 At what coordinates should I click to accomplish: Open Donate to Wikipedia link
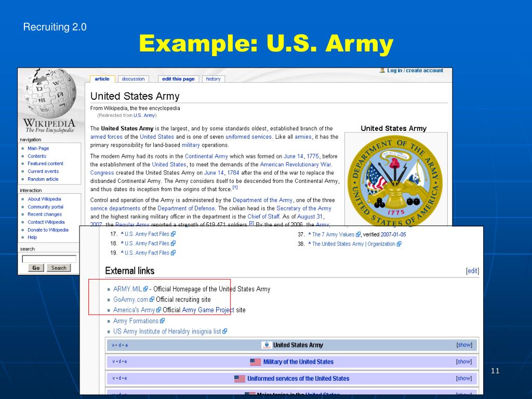[48, 230]
